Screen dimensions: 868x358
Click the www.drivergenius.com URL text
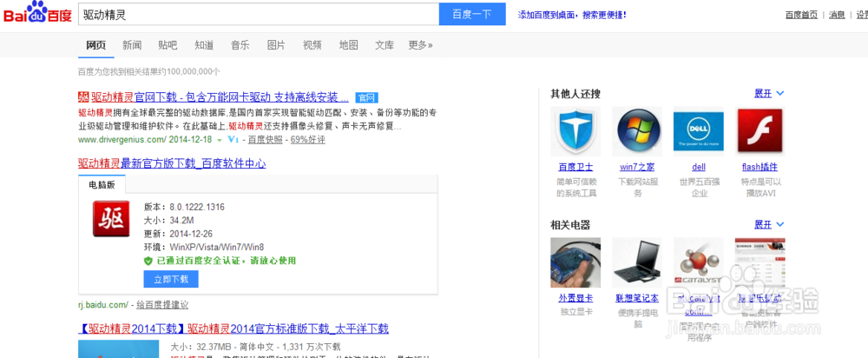pyautogui.click(x=122, y=140)
